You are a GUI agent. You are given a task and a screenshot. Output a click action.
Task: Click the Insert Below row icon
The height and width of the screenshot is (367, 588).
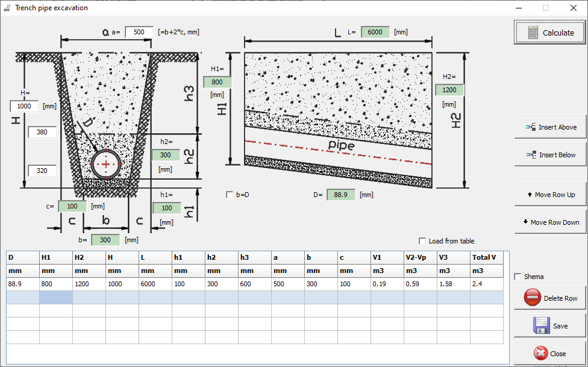coord(531,155)
